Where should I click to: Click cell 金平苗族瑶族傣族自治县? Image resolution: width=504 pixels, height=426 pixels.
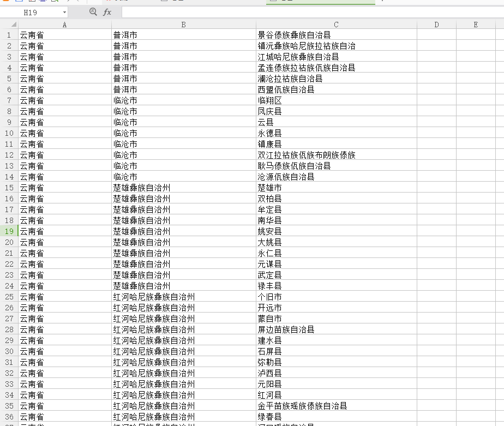336,406
